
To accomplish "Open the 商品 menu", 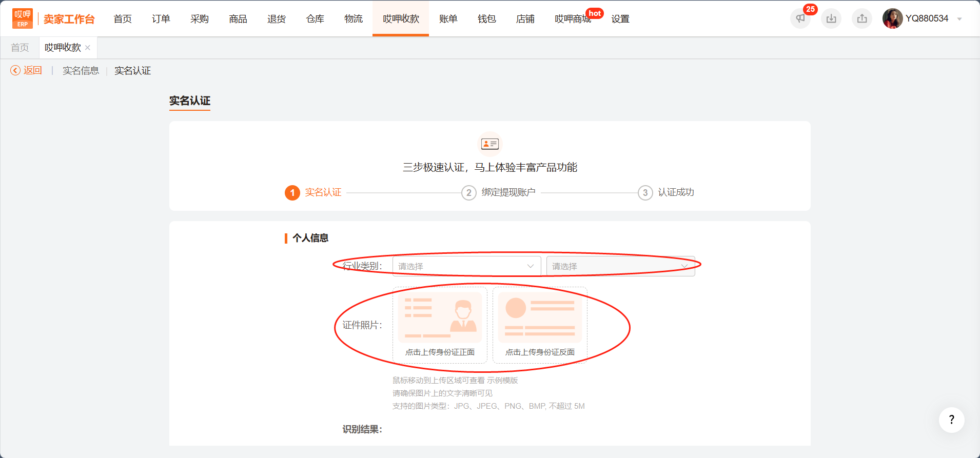I will point(238,19).
